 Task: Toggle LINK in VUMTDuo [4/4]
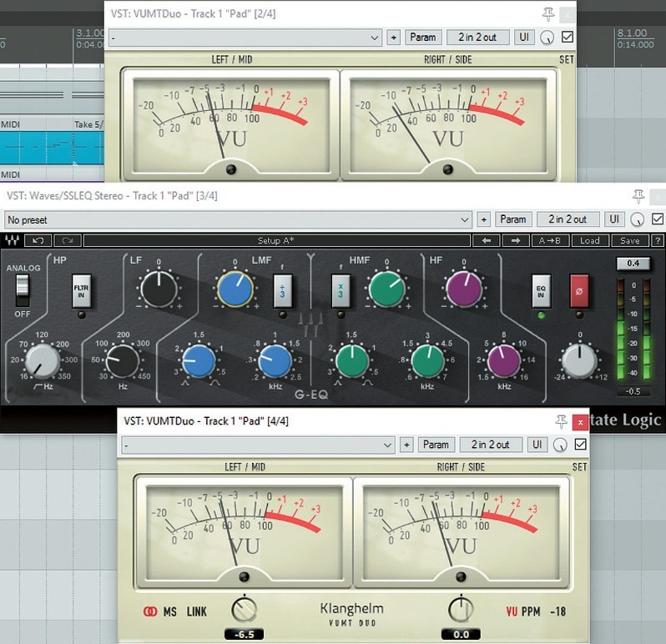pyautogui.click(x=197, y=611)
